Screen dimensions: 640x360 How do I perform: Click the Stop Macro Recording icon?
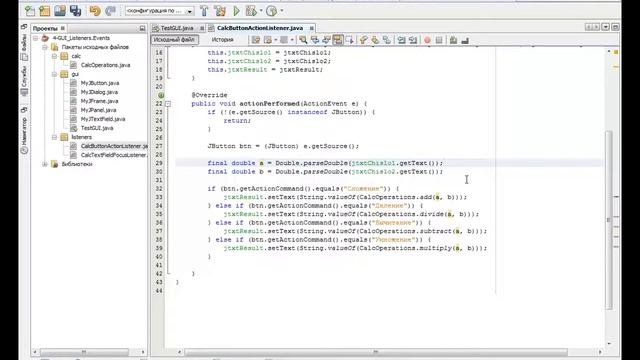[x=439, y=40]
